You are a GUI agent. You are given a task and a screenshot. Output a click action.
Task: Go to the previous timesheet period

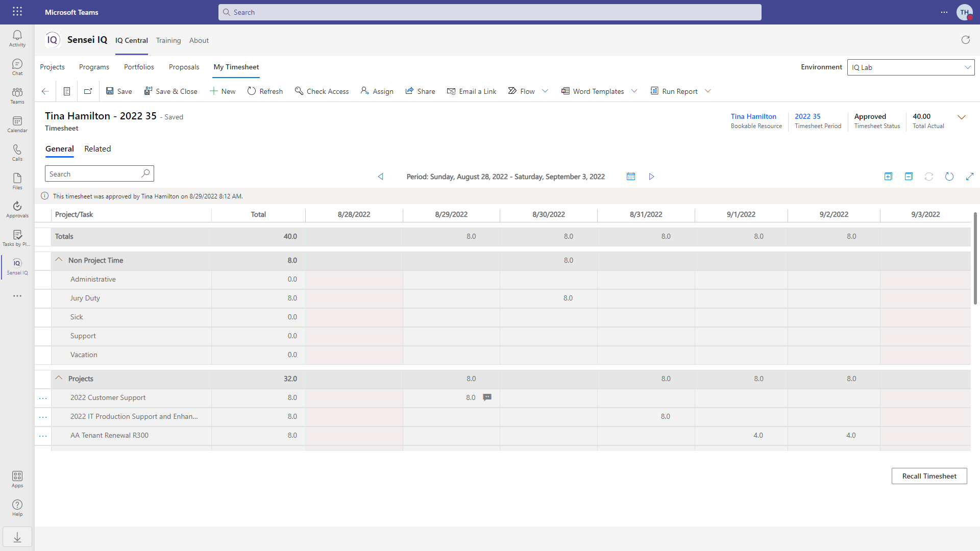[x=380, y=177]
